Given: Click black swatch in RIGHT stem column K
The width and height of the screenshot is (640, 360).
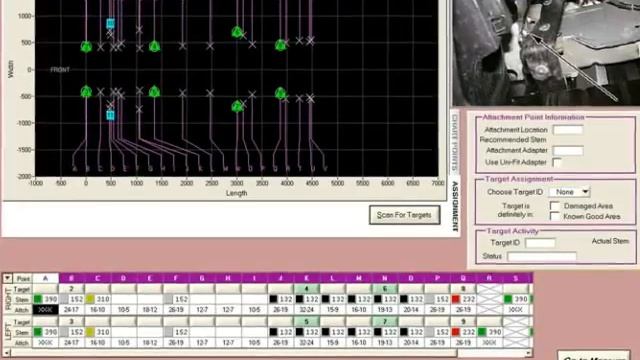Looking at the screenshot, I should (299, 299).
